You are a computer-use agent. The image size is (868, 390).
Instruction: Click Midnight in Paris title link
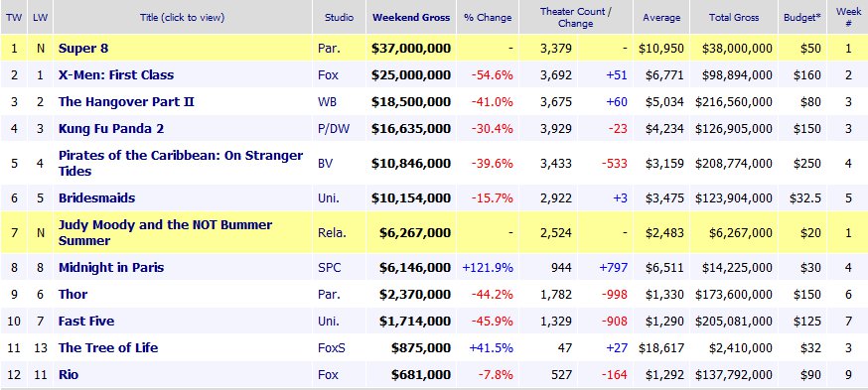111,267
